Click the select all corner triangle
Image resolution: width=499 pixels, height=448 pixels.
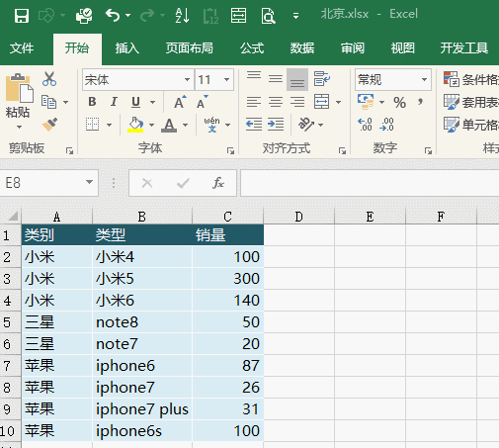(12, 217)
